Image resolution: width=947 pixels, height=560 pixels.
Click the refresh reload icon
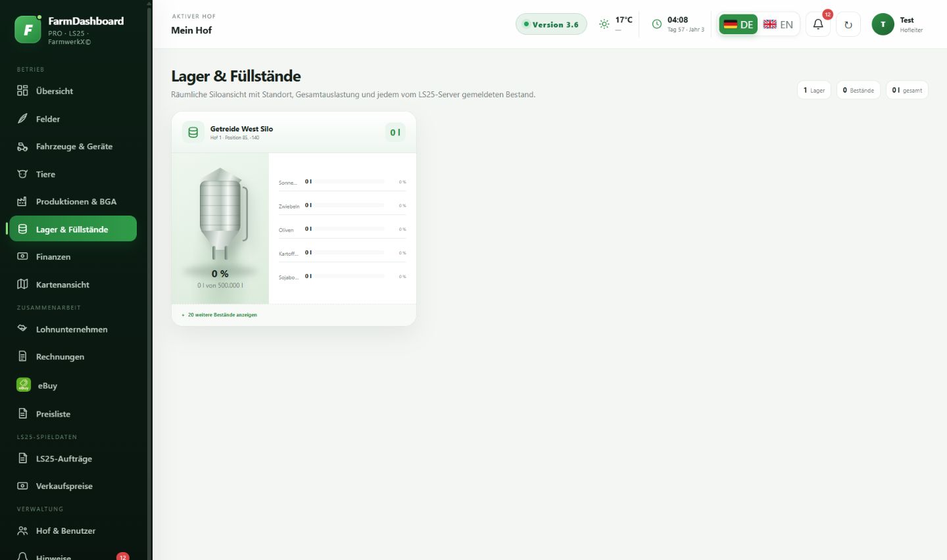tap(848, 25)
